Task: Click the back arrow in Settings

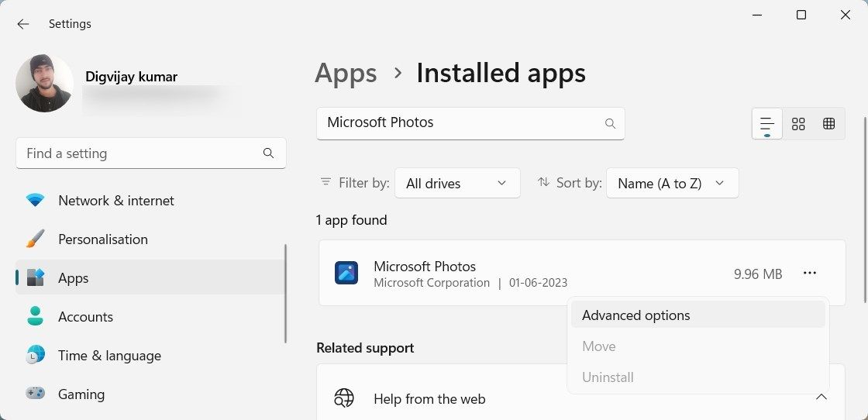Action: tap(23, 24)
